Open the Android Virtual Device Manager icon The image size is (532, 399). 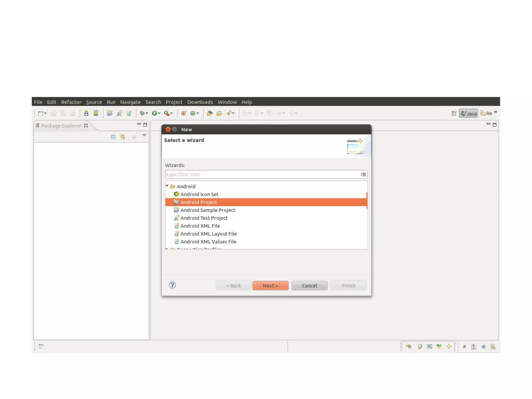(x=96, y=113)
